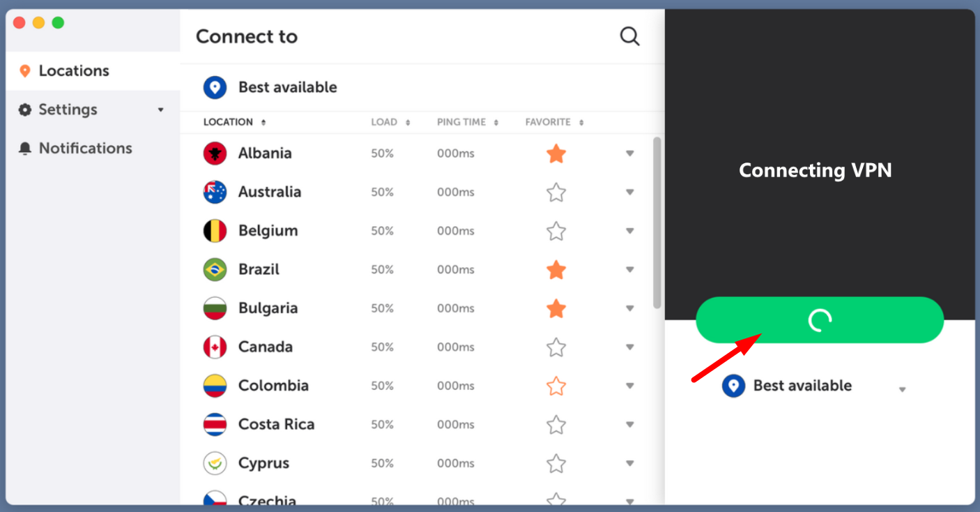The height and width of the screenshot is (512, 980).
Task: Click the Cyprus flag icon
Action: (x=215, y=463)
